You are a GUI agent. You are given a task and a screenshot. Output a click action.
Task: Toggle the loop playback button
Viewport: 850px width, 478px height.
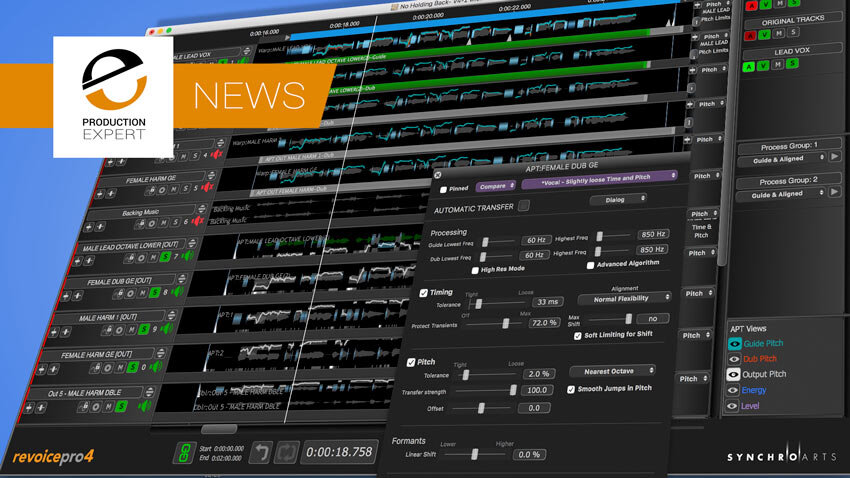286,452
